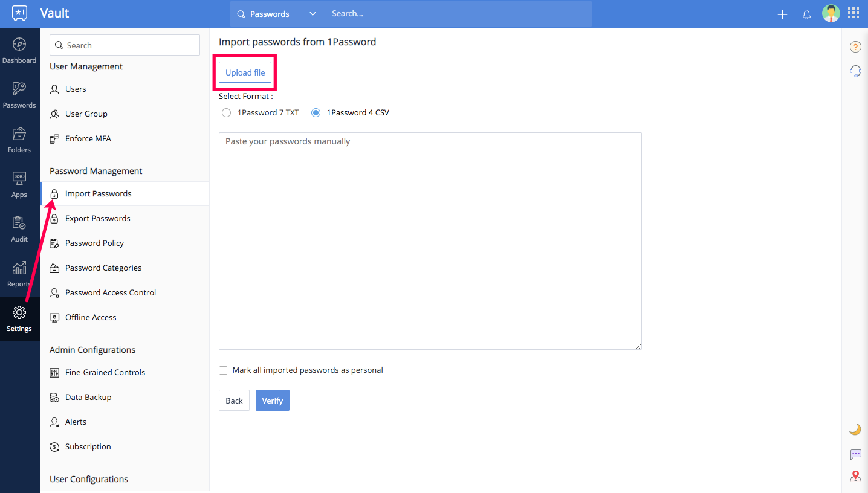Open the Apps SSO icon
The image size is (868, 493).
(19, 178)
